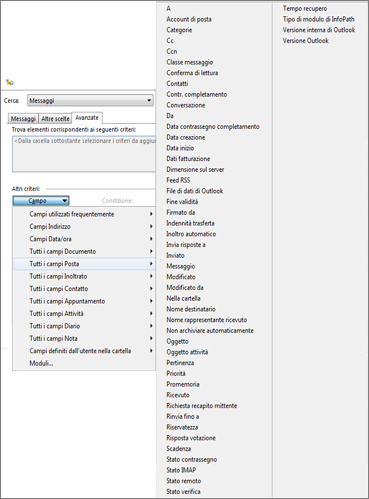Open Tutti i campi Nota submenu
The height and width of the screenshot is (499, 369).
(84, 338)
